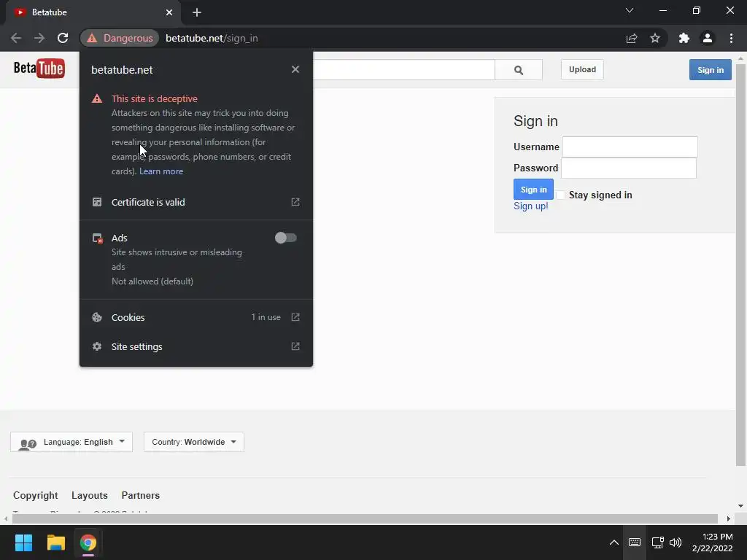Open the network tray icon
The image size is (747, 560).
click(x=658, y=542)
